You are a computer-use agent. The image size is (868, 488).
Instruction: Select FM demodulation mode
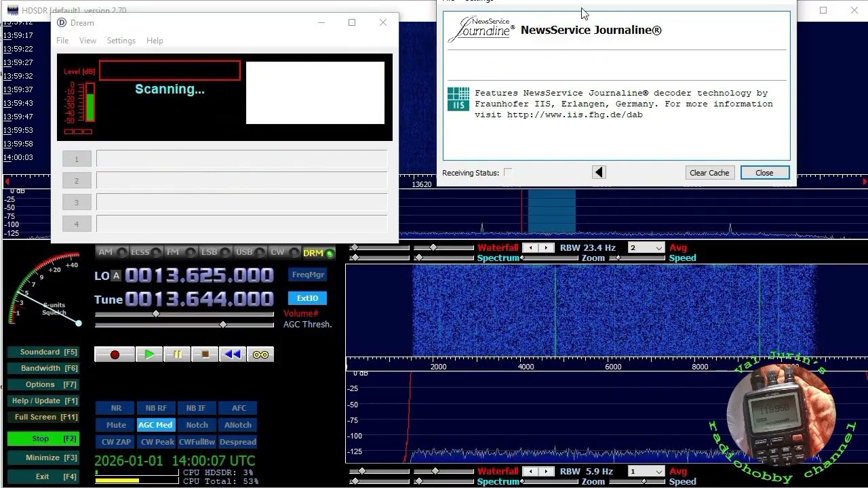180,252
